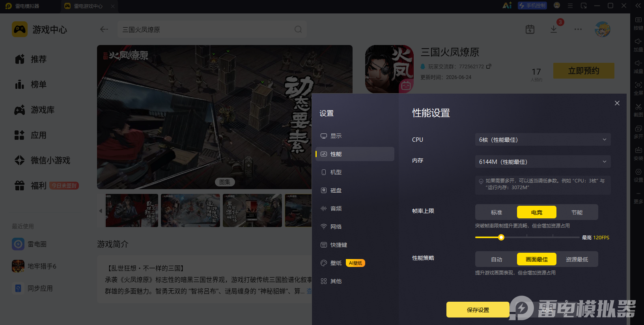Open 微信小游戏 in sidebar
The width and height of the screenshot is (644, 325).
[43, 160]
